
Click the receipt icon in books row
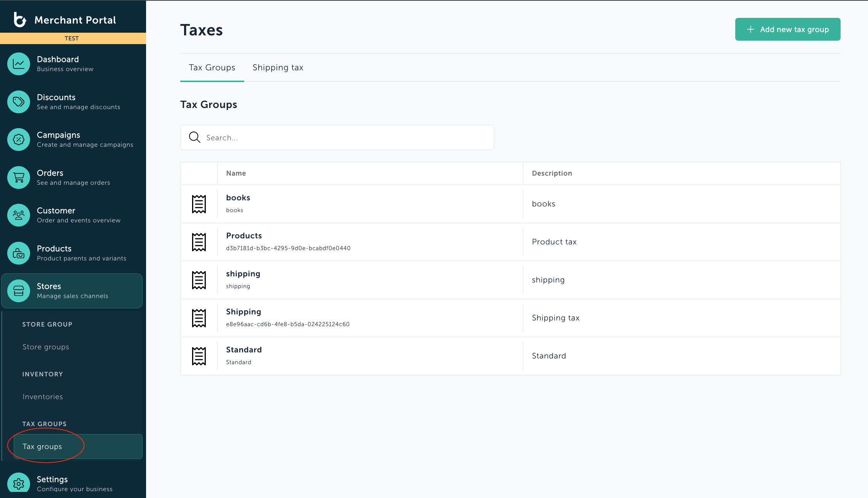[x=199, y=204]
